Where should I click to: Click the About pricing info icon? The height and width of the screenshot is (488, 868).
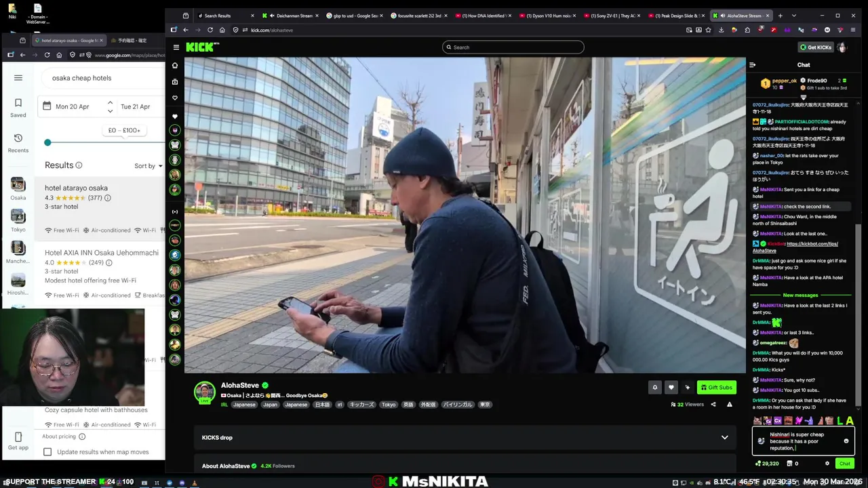(82, 436)
